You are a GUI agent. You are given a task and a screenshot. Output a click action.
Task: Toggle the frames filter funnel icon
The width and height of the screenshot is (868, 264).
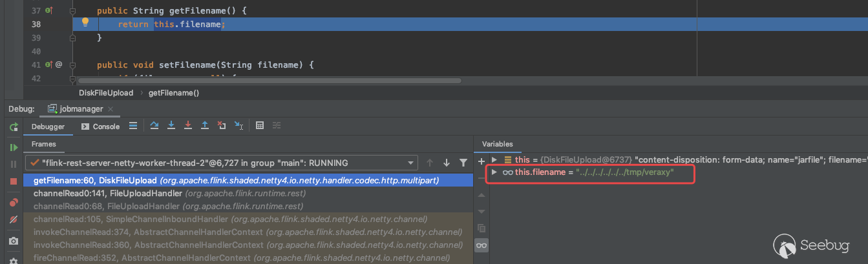tap(463, 163)
